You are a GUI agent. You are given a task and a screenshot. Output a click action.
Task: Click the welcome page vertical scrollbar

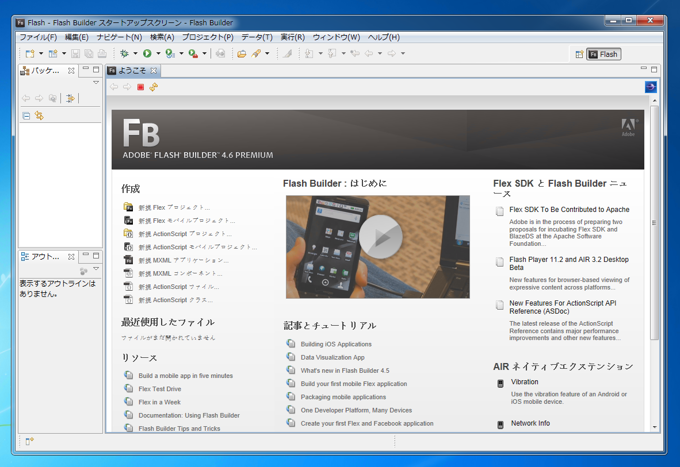coord(654,222)
